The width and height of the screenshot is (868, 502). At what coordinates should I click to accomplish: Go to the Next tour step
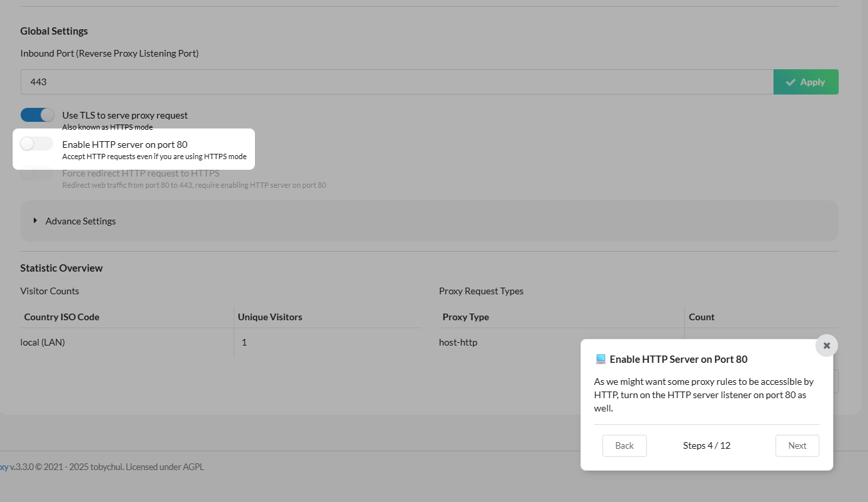coord(797,445)
